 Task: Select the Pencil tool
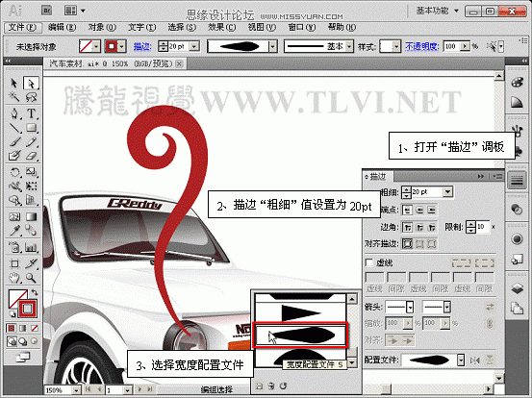point(31,142)
